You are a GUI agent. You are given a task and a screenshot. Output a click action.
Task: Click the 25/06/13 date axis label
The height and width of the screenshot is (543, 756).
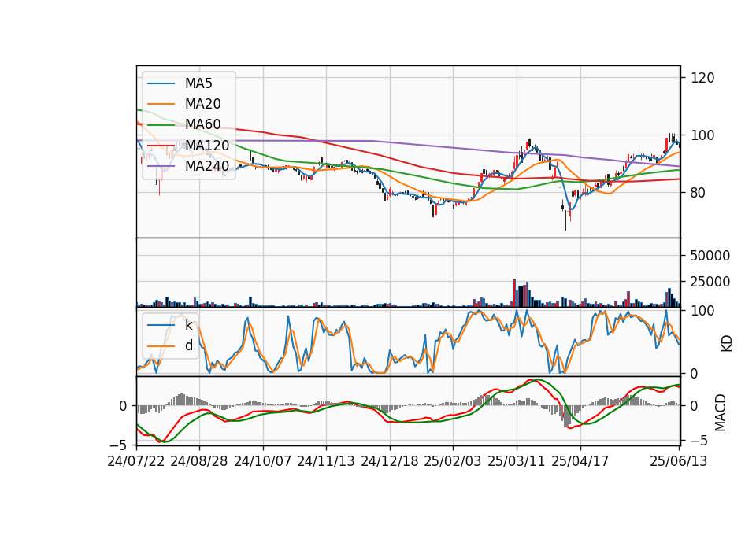pyautogui.click(x=679, y=461)
